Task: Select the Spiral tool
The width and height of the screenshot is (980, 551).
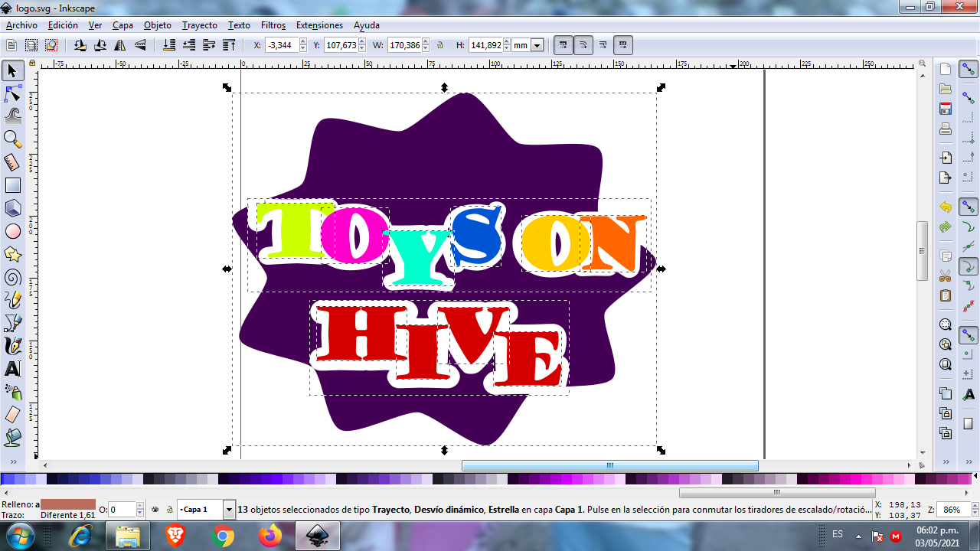Action: pos(12,277)
